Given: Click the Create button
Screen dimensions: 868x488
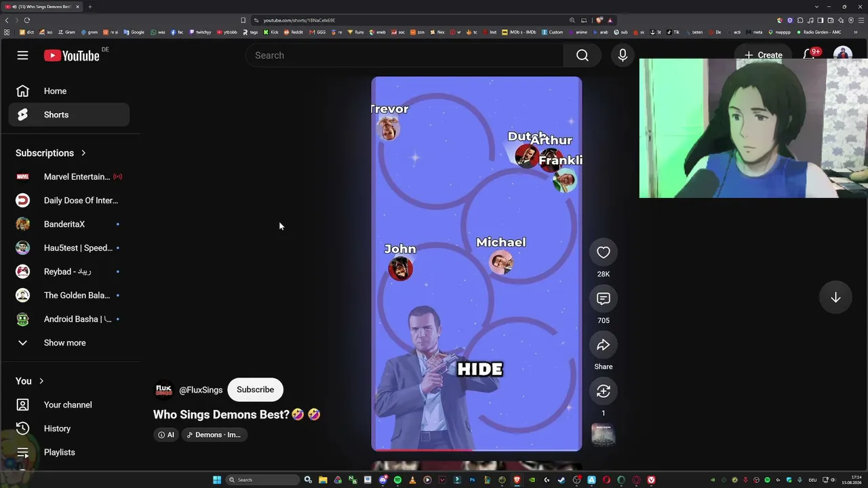Looking at the screenshot, I should pos(763,55).
